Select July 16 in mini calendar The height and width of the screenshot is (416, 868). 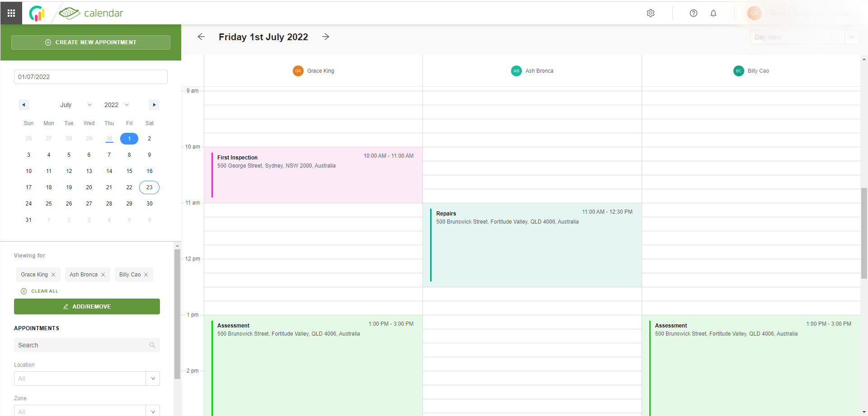coord(150,171)
